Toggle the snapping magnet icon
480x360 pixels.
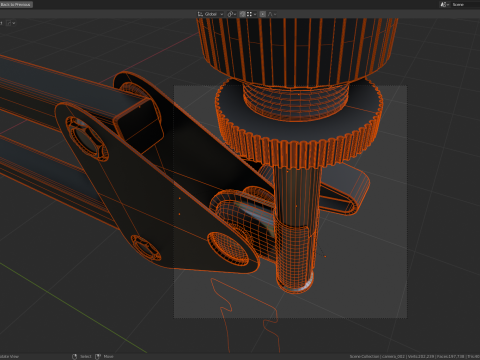(242, 14)
